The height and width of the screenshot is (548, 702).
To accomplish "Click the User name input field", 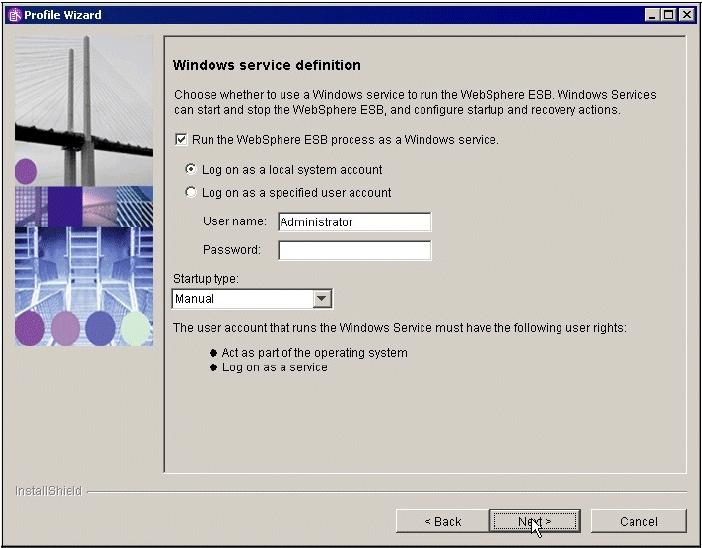I will tap(355, 222).
